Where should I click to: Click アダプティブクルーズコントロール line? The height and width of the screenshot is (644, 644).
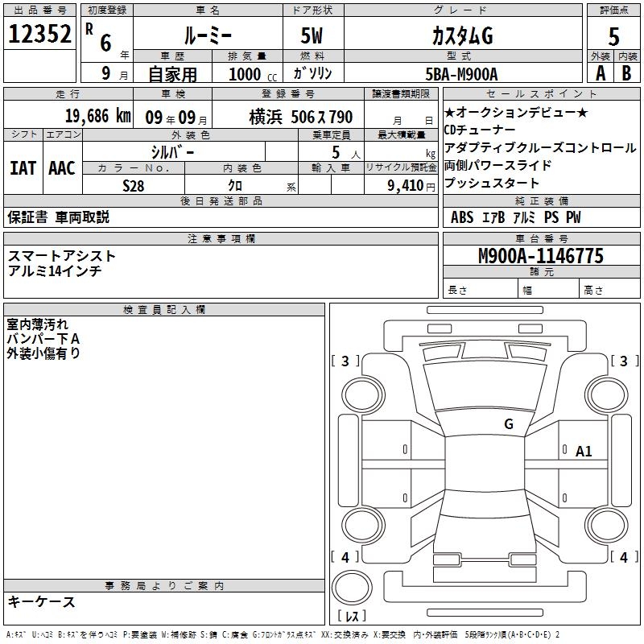(x=540, y=148)
